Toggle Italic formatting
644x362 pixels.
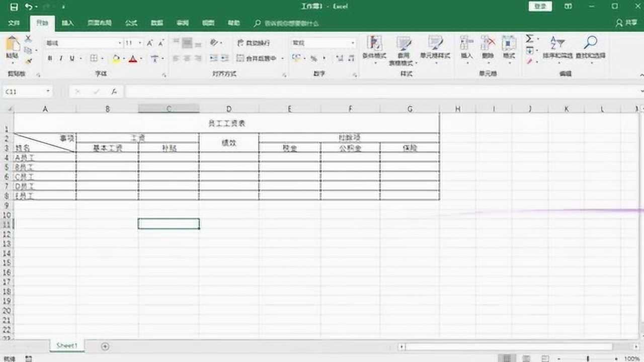[61, 59]
